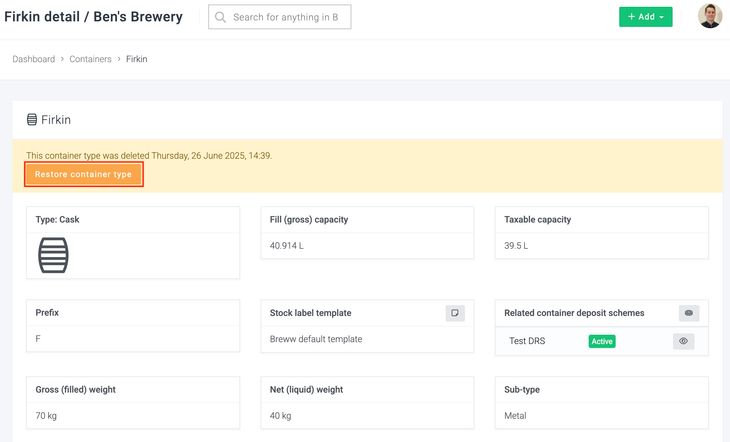The height and width of the screenshot is (442, 730).
Task: Open the green Add dropdown
Action: 645,17
